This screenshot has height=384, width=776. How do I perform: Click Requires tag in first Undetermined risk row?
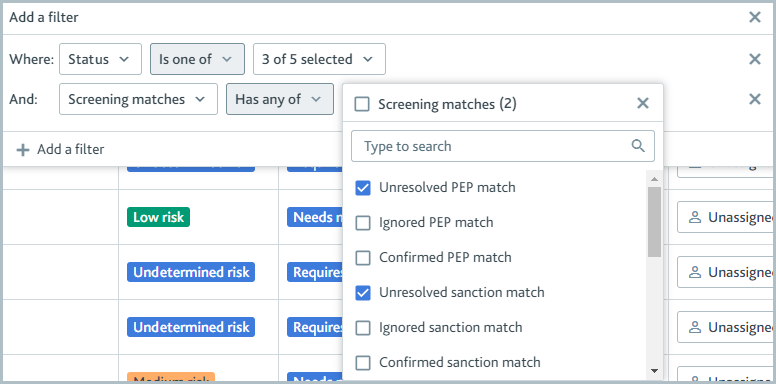(x=315, y=272)
